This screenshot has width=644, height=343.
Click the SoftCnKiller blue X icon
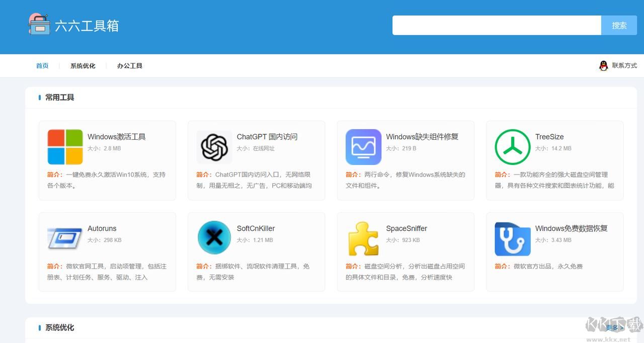point(214,238)
